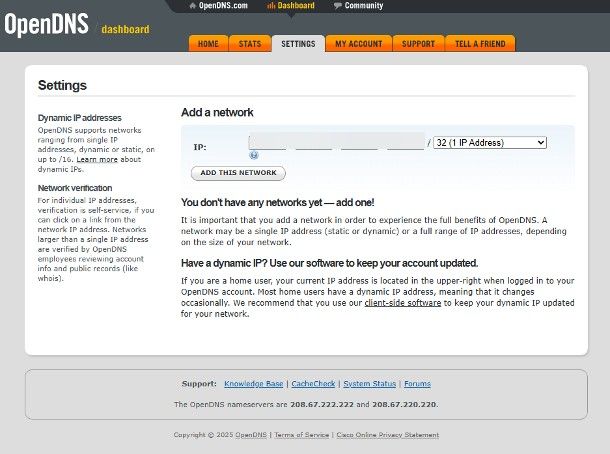Open the Terms of Service link

301,435
